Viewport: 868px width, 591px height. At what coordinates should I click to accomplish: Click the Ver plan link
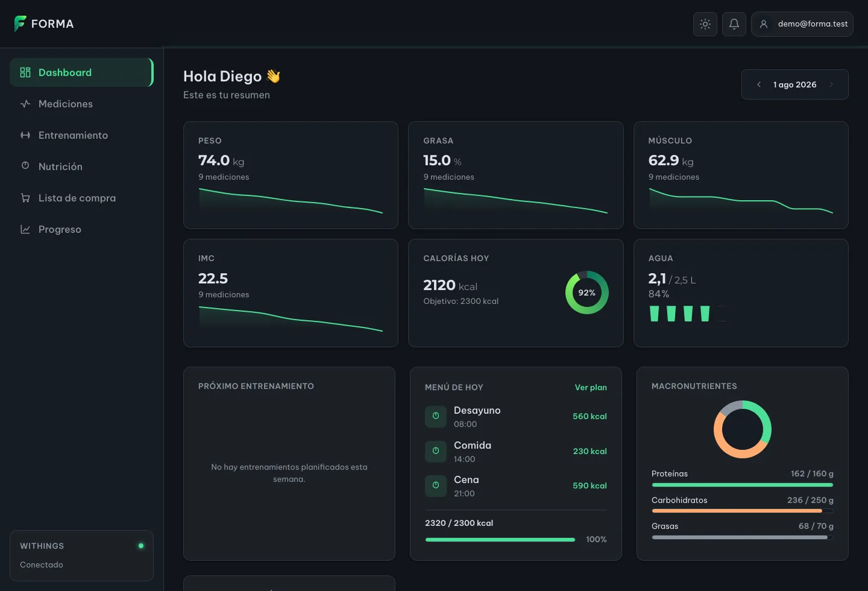coord(591,387)
